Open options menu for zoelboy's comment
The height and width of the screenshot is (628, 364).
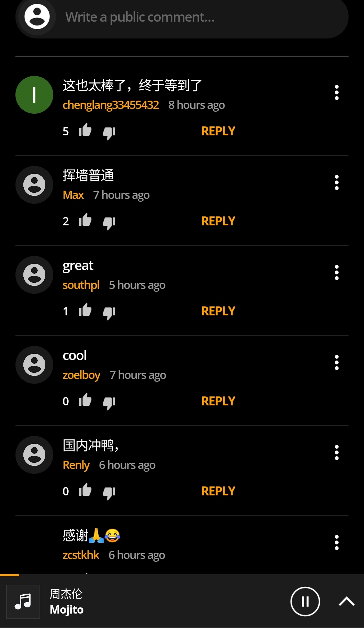tap(337, 362)
